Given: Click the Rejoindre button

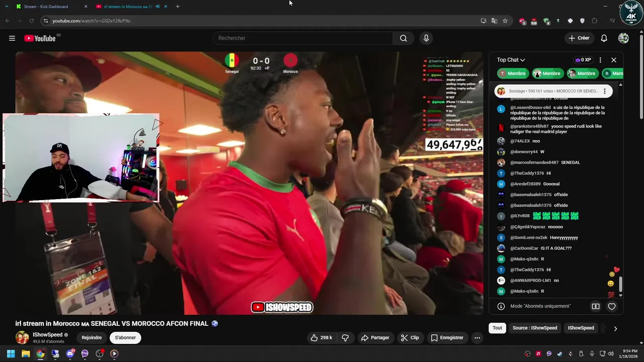Looking at the screenshot, I should pyautogui.click(x=92, y=338).
